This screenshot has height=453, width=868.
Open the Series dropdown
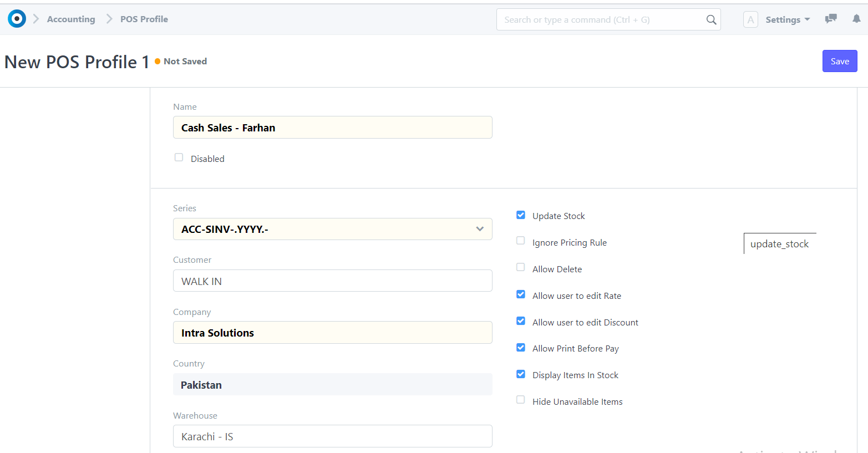(479, 228)
